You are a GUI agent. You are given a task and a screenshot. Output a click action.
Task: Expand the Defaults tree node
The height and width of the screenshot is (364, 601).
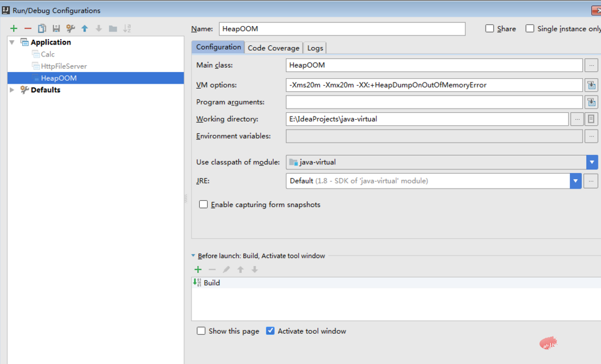12,90
